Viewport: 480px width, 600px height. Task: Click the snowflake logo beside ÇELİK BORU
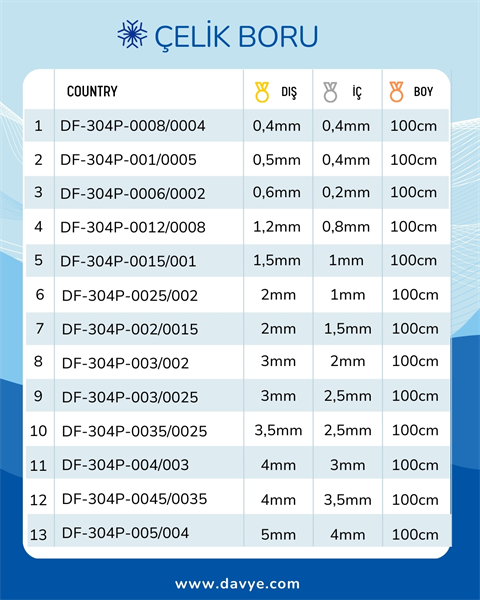[132, 34]
